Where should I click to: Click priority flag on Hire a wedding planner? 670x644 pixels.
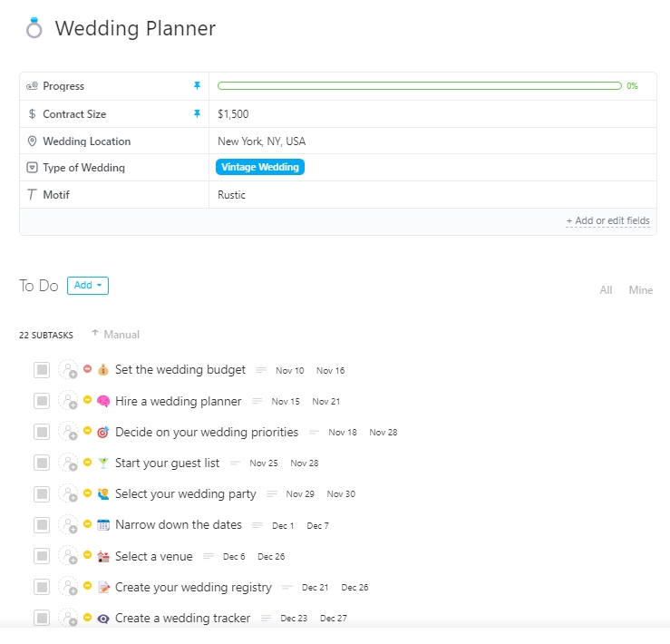(x=88, y=400)
